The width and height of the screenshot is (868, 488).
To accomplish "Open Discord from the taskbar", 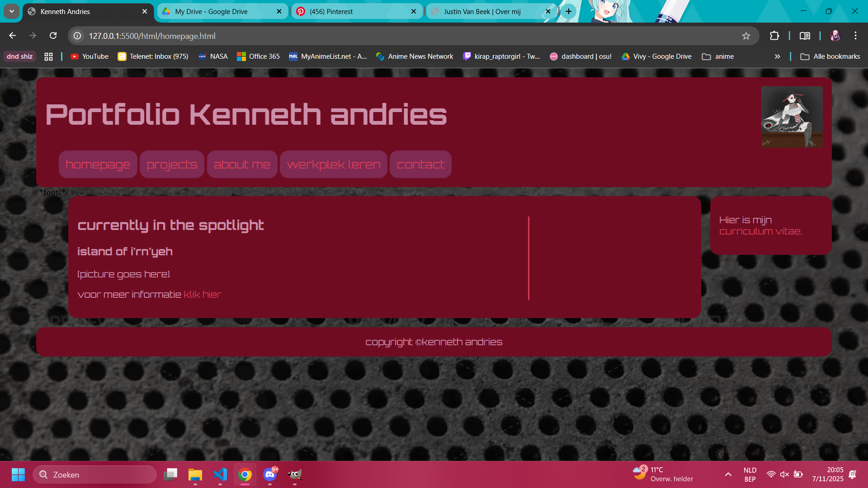I will pyautogui.click(x=270, y=474).
